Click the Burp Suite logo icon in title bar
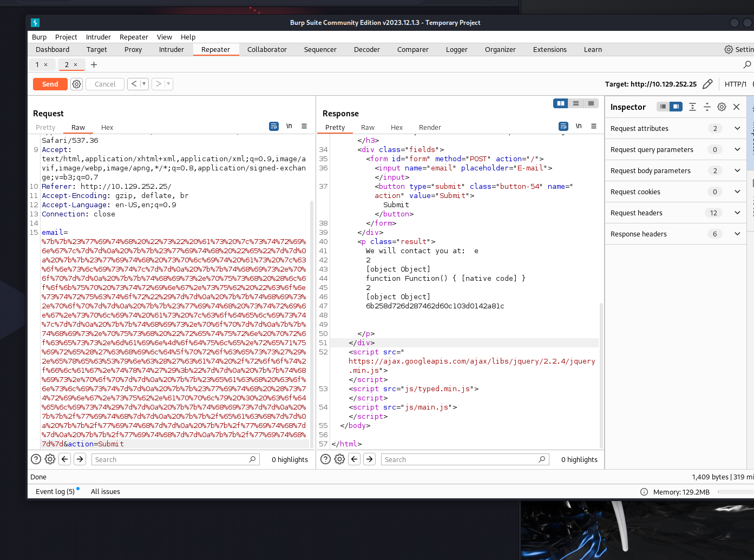This screenshot has height=560, width=754. (x=35, y=23)
